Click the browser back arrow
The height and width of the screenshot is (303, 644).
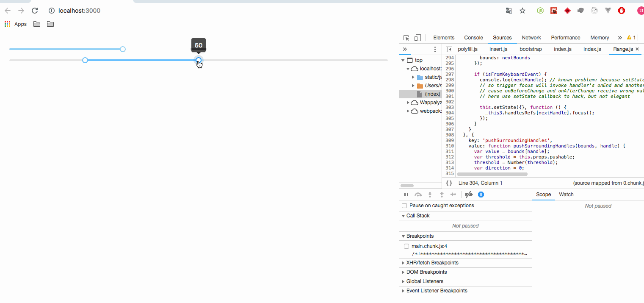point(8,11)
